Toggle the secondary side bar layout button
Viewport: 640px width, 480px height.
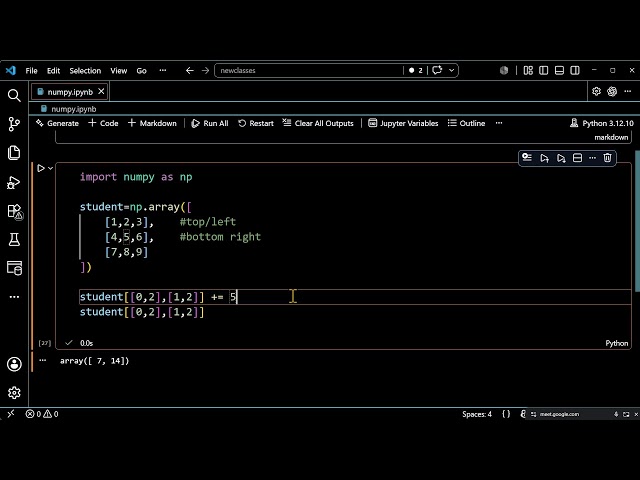[575, 71]
